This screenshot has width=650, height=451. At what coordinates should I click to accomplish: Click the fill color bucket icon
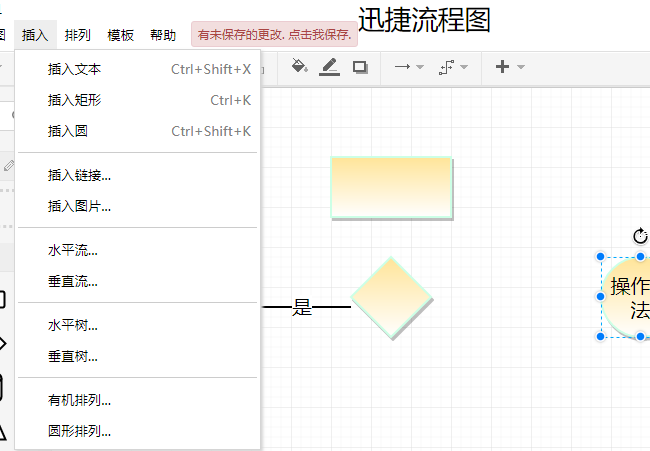click(x=299, y=66)
